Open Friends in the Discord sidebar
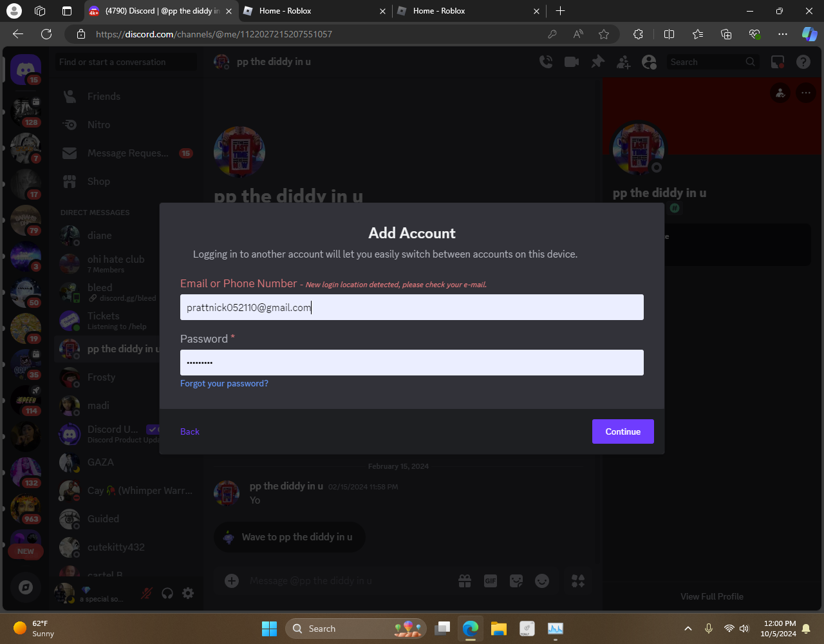This screenshot has width=824, height=644. 126,97
